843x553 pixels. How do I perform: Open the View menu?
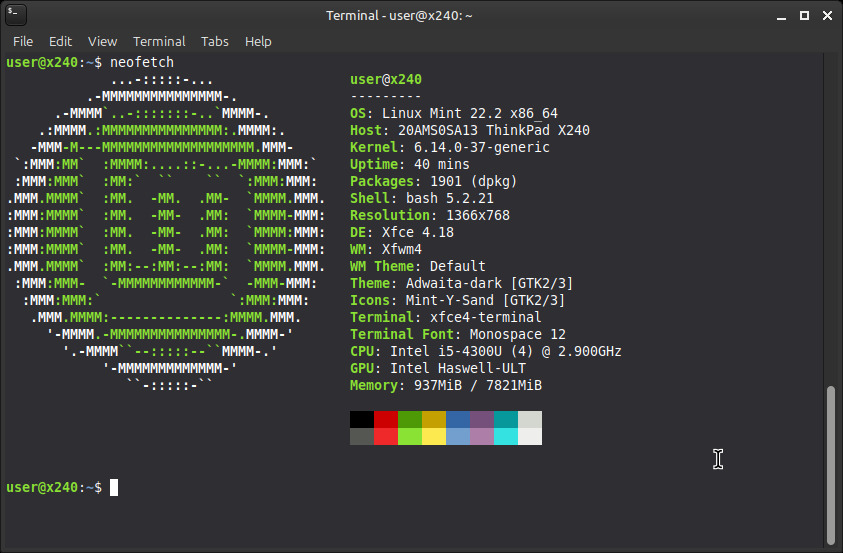click(x=102, y=41)
